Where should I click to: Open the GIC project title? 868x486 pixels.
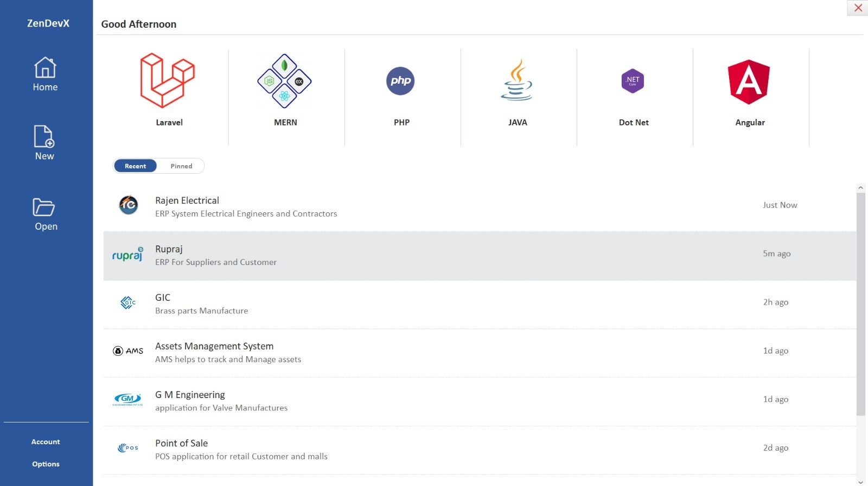tap(163, 298)
